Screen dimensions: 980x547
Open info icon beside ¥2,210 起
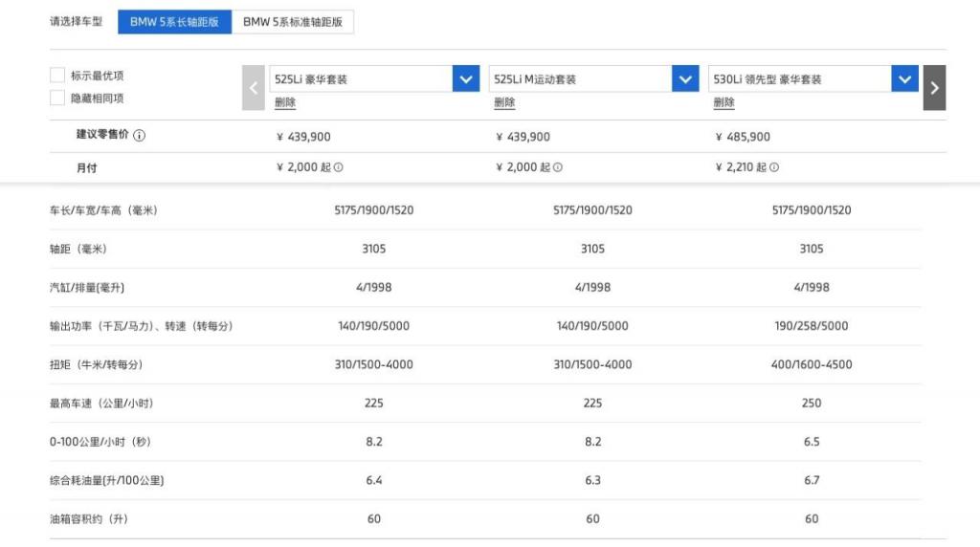773,167
